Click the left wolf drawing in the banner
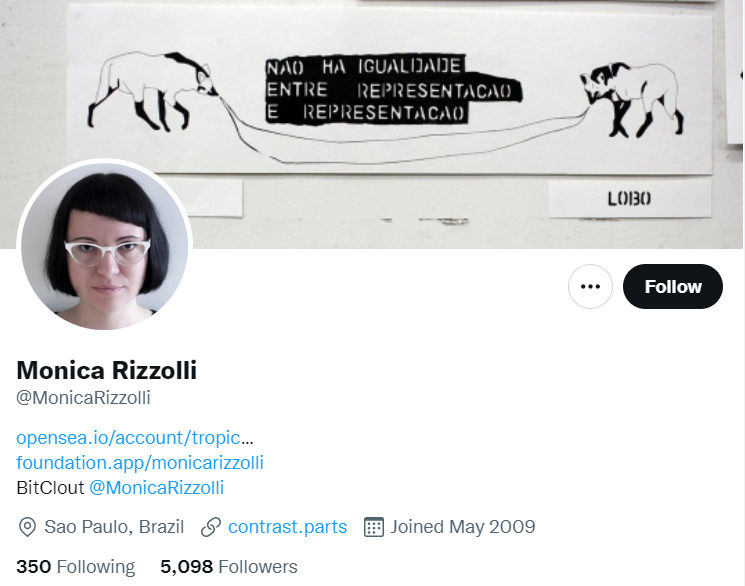 tap(153, 91)
